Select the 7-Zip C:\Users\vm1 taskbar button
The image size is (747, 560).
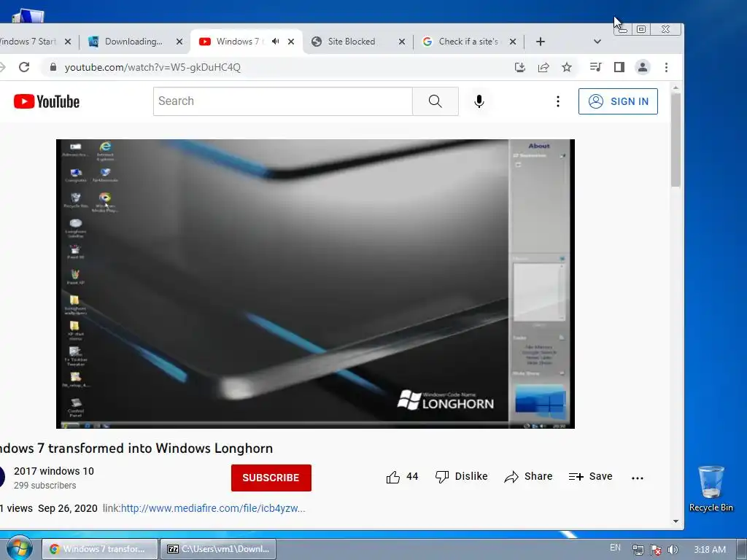tap(217, 549)
